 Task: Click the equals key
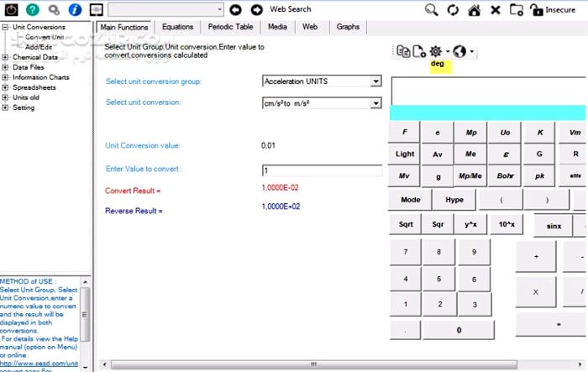click(551, 324)
